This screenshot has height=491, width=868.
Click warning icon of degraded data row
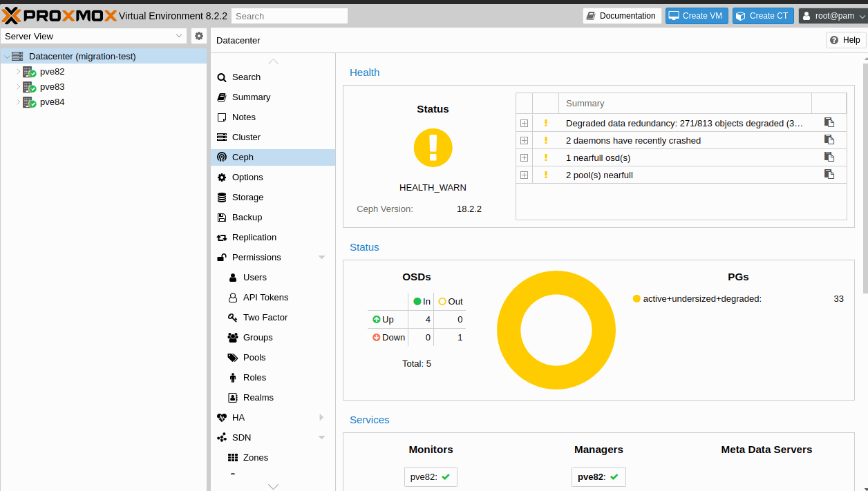pyautogui.click(x=545, y=123)
